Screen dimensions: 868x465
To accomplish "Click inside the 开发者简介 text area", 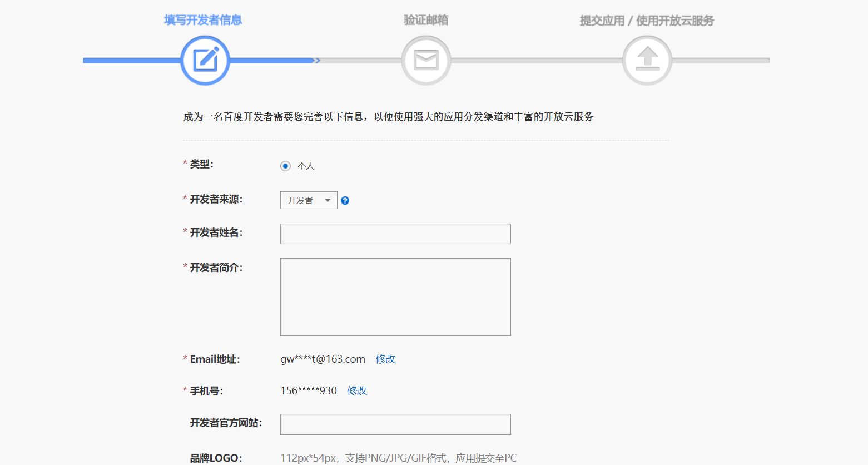I will [x=395, y=296].
